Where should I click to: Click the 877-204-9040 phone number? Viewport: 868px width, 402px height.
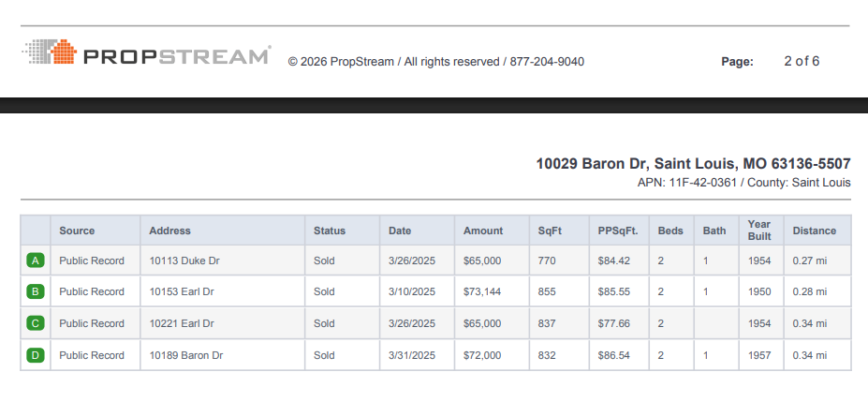[547, 62]
